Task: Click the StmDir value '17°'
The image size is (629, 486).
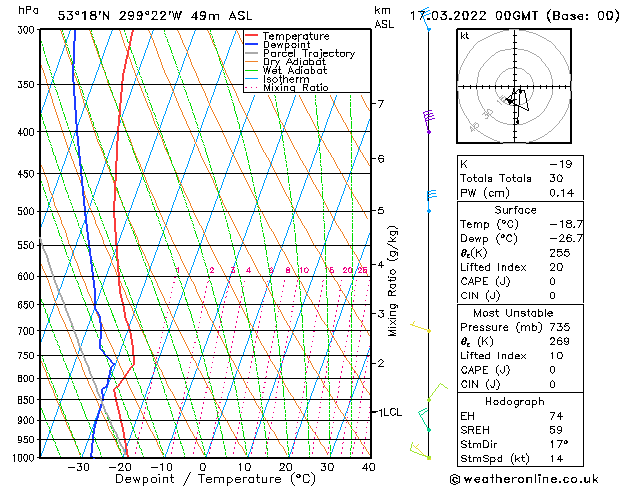Action: [559, 444]
